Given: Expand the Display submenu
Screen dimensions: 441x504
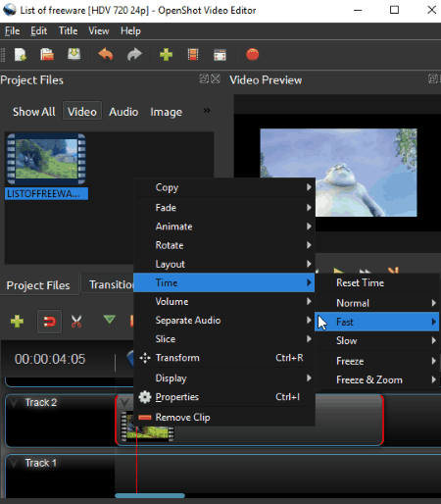Looking at the screenshot, I should coord(224,378).
